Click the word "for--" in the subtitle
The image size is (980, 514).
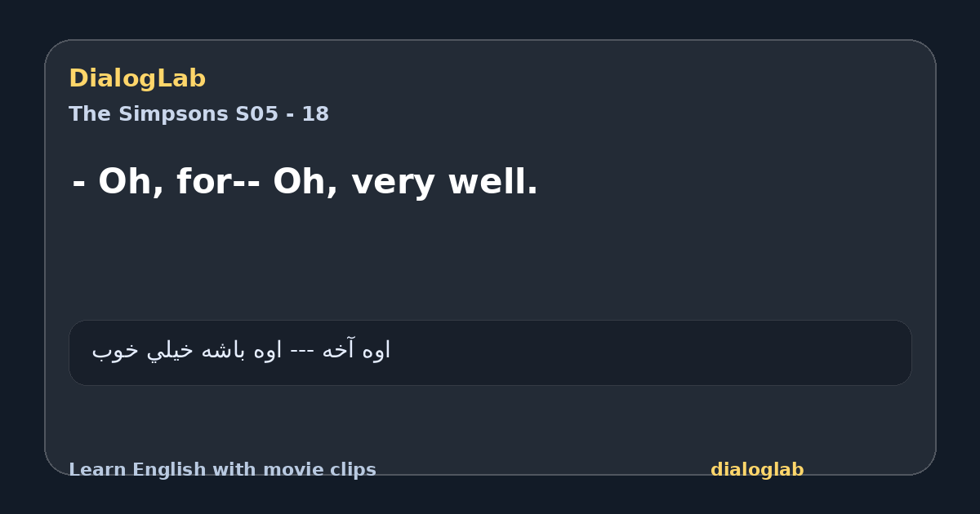coord(219,182)
